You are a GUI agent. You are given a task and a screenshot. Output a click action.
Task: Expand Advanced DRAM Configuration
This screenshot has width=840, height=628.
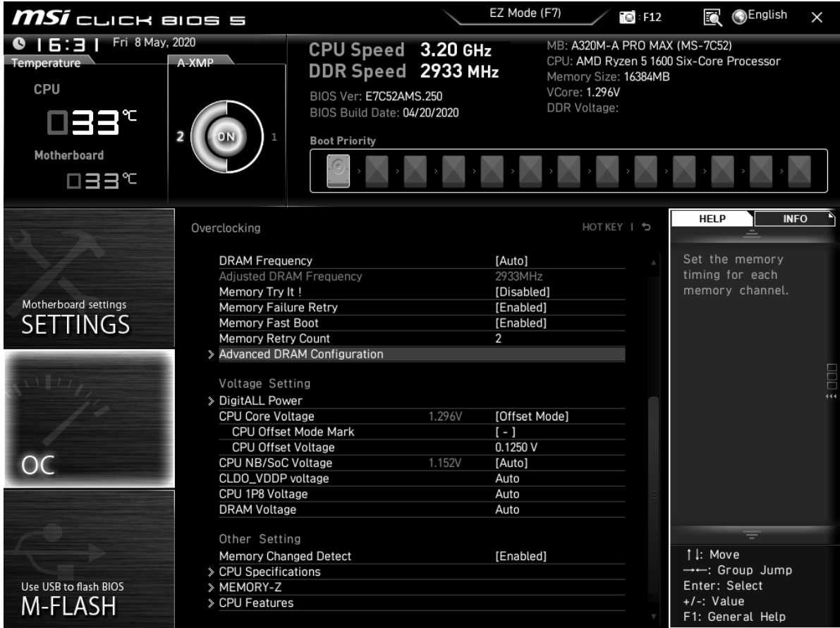pyautogui.click(x=422, y=354)
